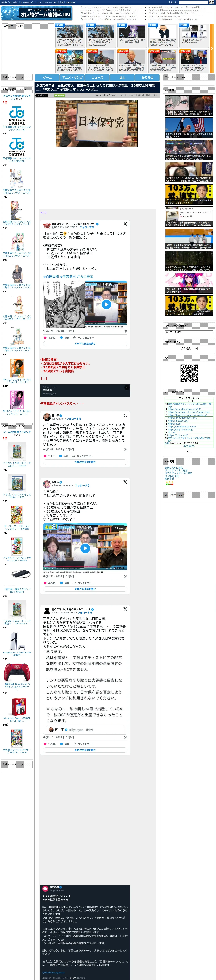The image size is (216, 980).
Task: Open the RSS link in the top bar
Action: point(56,2)
